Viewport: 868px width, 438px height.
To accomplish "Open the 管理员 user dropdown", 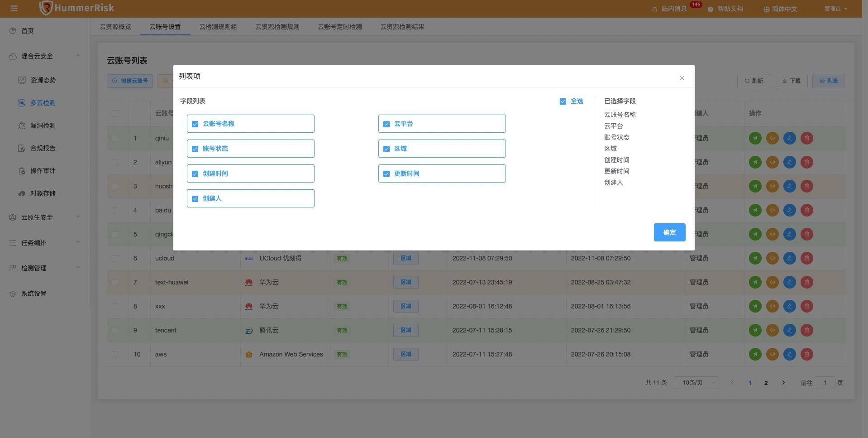I will click(x=835, y=9).
